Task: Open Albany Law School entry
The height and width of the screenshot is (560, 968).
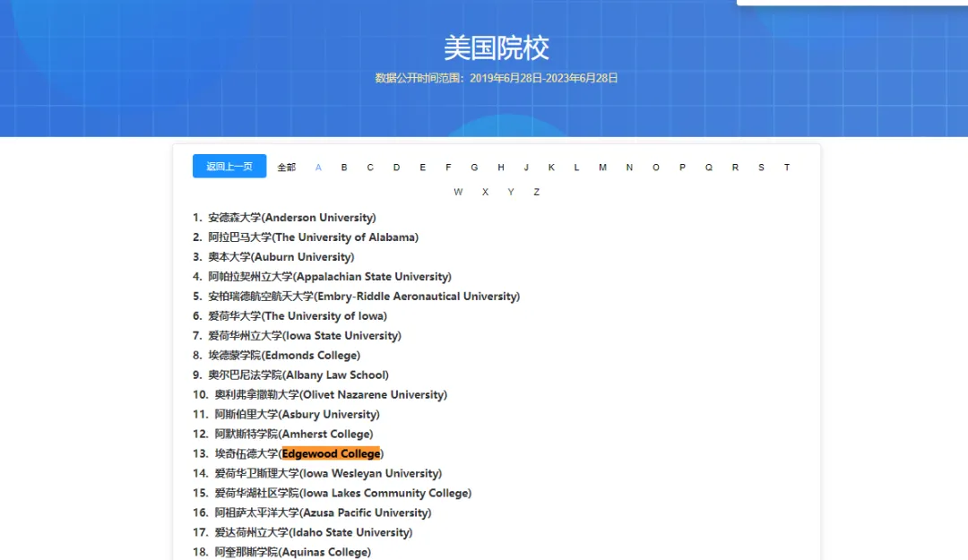Action: [298, 375]
